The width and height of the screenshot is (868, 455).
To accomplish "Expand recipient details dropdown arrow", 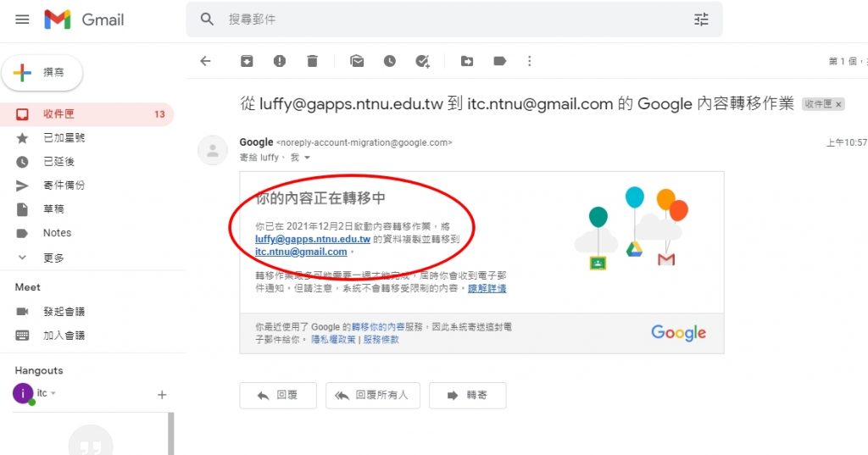I will tap(307, 158).
